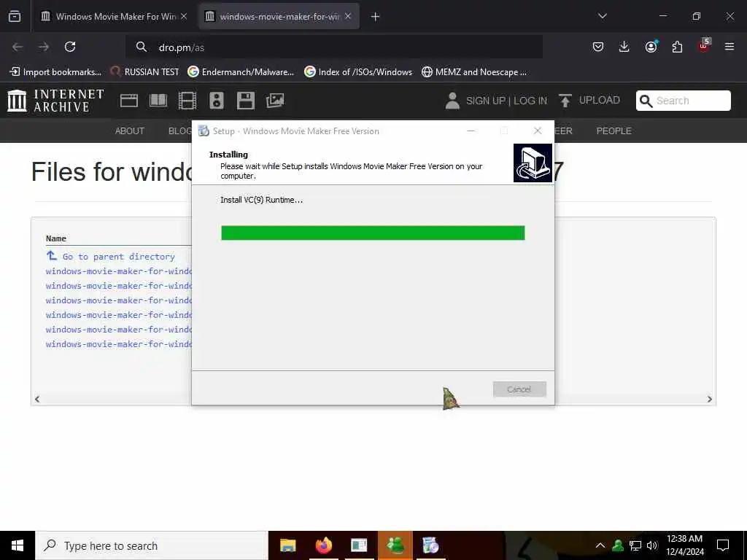
Task: Click the Setup title bar icon
Action: click(x=204, y=131)
